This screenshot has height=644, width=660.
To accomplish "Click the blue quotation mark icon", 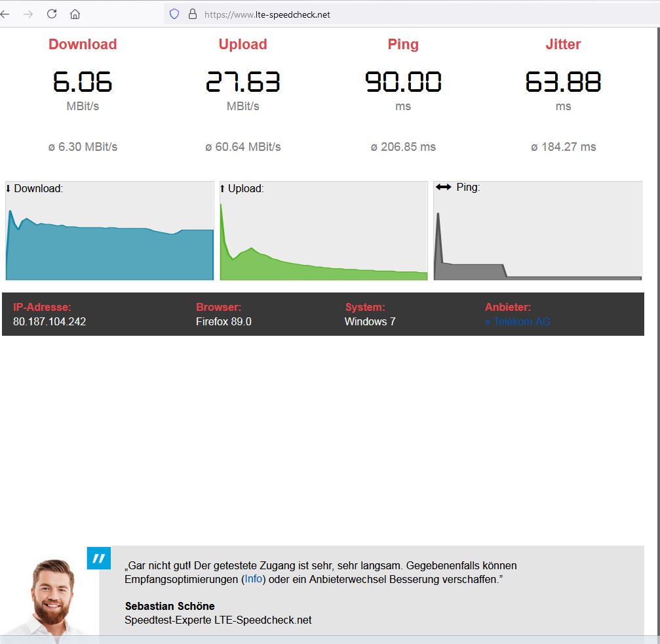I will coord(99,558).
